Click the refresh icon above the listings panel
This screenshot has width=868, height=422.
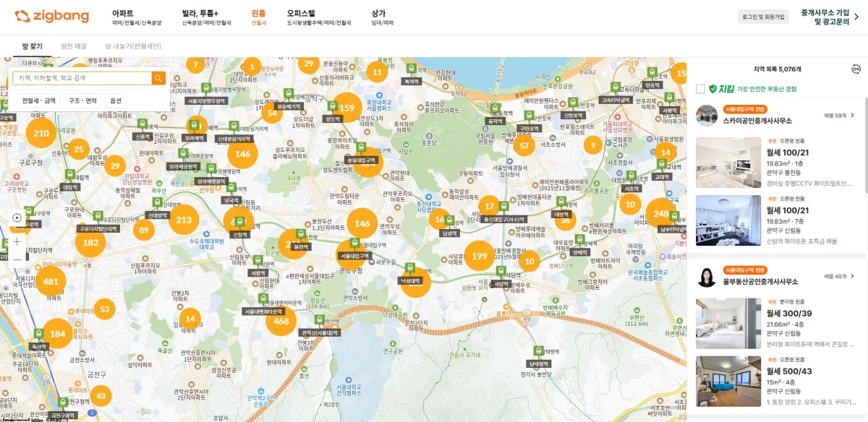(x=855, y=69)
